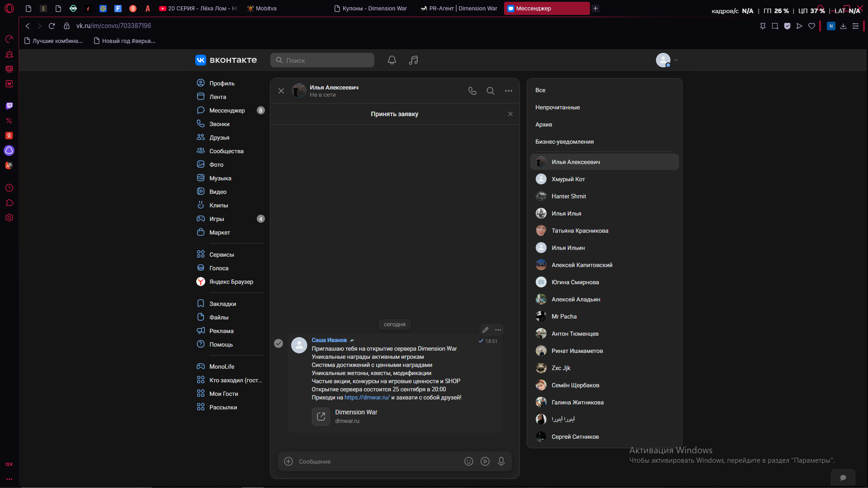Edit the message with the pencil icon
The width and height of the screenshot is (868, 488).
[486, 330]
